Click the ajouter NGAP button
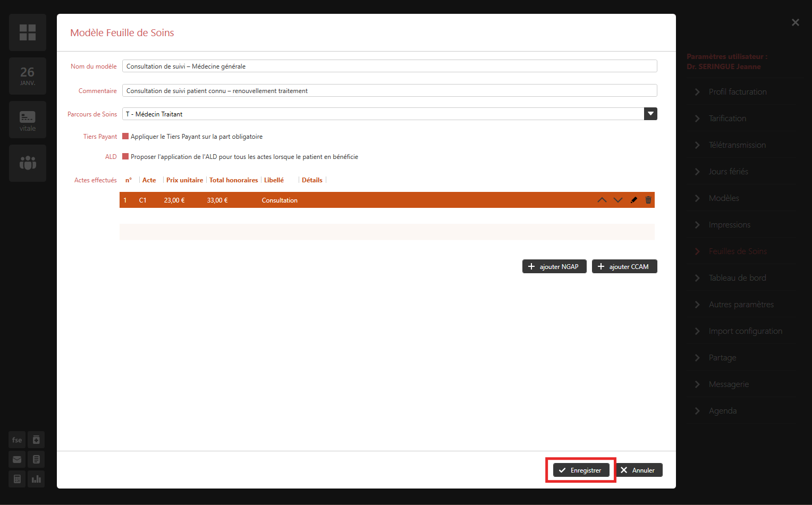 (x=554, y=266)
